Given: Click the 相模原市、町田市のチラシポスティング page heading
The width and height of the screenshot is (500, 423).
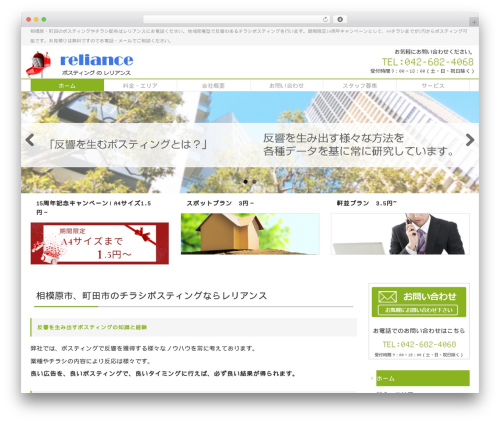Looking at the screenshot, I should pos(151,296).
